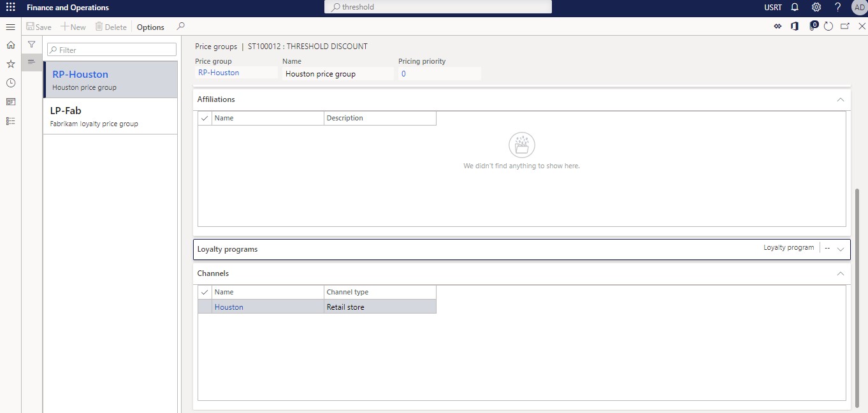
Task: Open the Home icon in sidebar
Action: [10, 45]
